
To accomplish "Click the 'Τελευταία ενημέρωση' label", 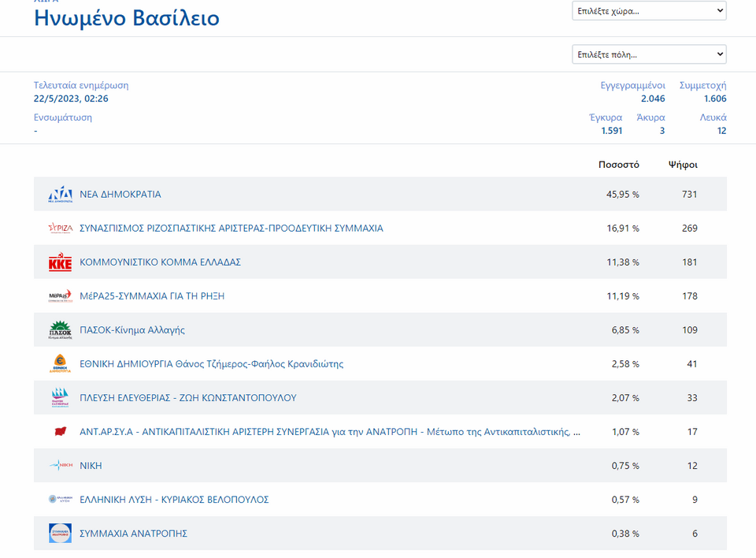I will pyautogui.click(x=81, y=85).
